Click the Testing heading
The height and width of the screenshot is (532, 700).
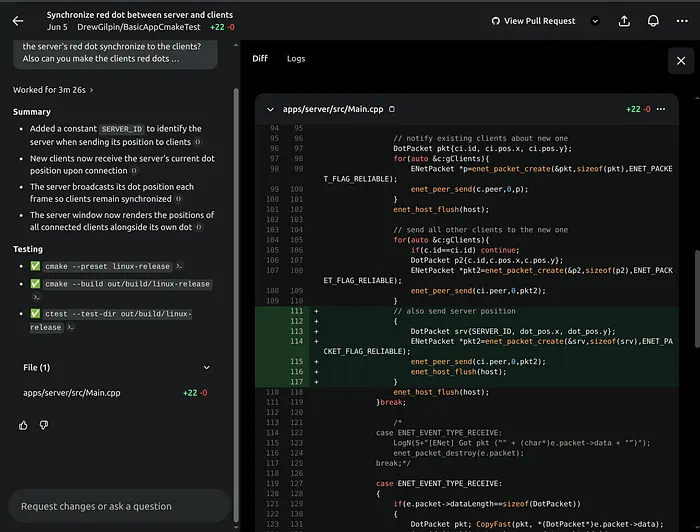[28, 249]
